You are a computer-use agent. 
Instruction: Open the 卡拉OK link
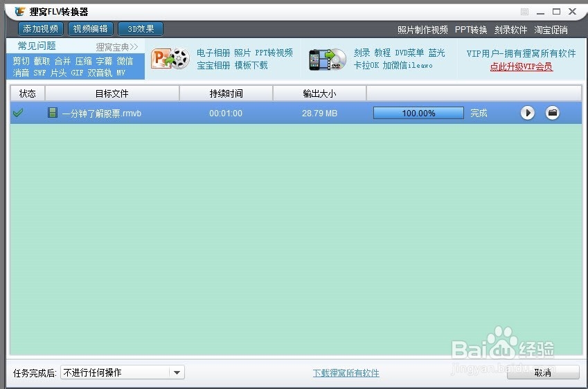coord(366,65)
